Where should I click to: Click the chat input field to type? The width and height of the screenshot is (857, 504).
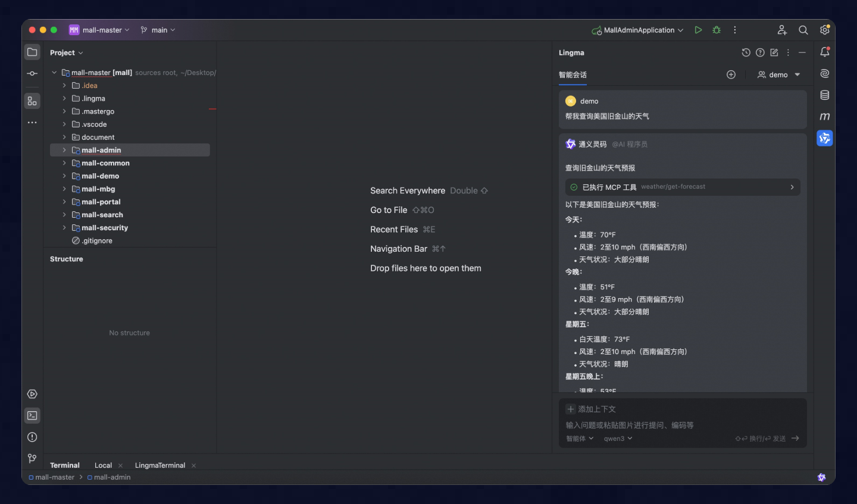pos(655,425)
